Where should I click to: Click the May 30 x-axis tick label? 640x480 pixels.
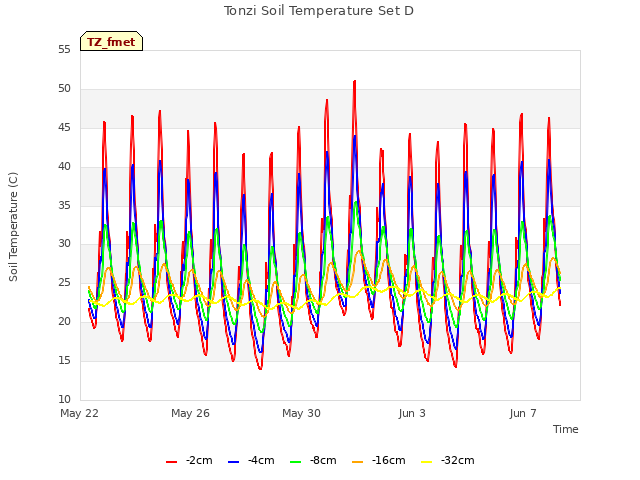click(x=301, y=413)
